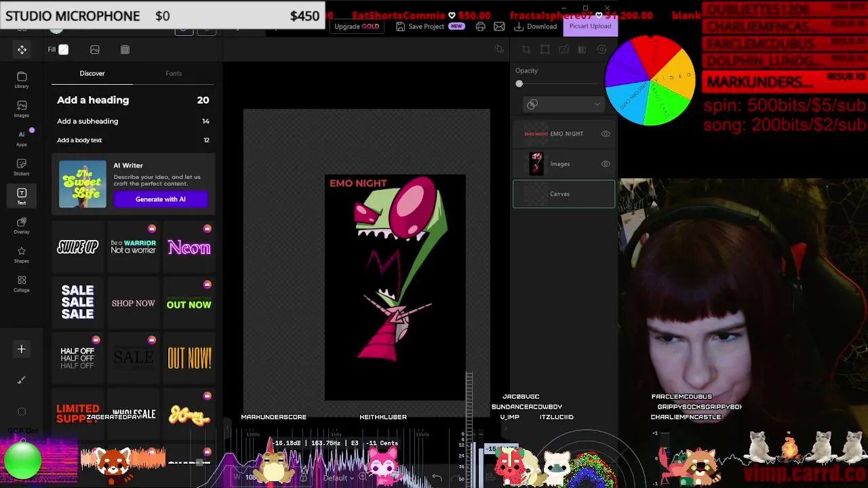Open the Stickers panel
Screen dimensions: 868x488
[x=22, y=167]
